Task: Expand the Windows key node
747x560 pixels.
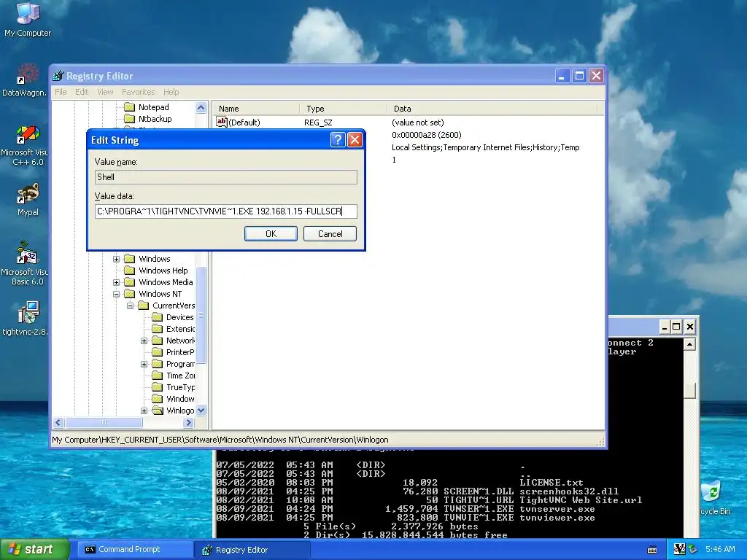Action: pyautogui.click(x=116, y=259)
